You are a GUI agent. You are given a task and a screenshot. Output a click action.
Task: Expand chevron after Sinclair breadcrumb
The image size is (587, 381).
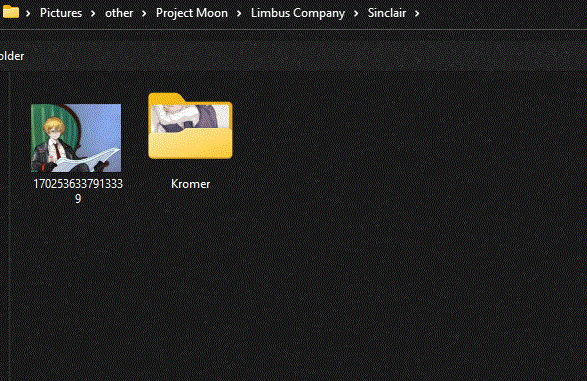417,13
